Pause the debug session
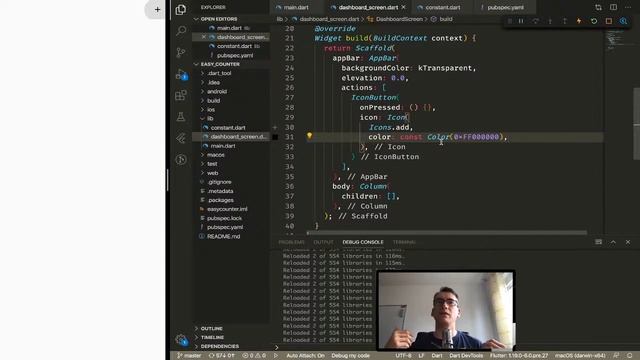 (x=521, y=21)
